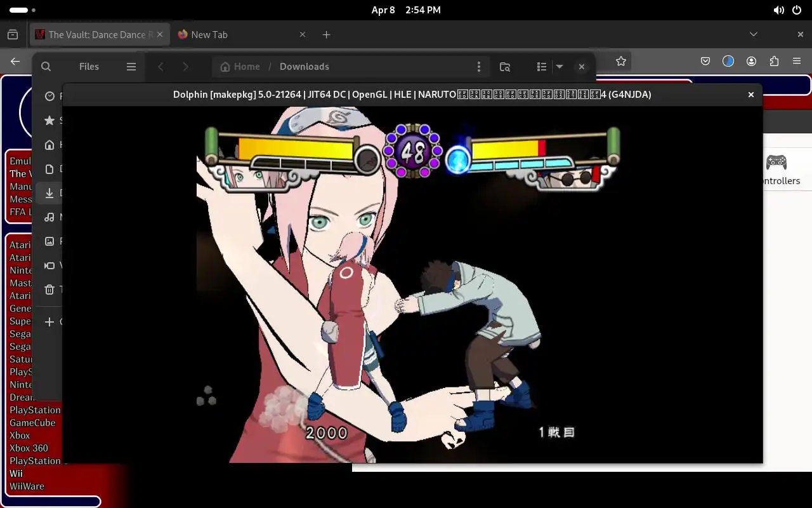
Task: Open the power menu in top bar
Action: click(x=797, y=10)
